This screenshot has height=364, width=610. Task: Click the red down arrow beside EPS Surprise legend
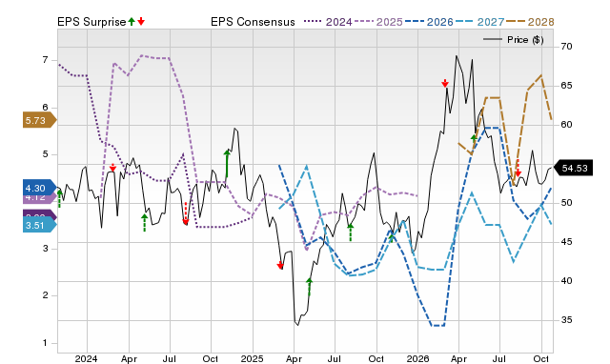141,21
